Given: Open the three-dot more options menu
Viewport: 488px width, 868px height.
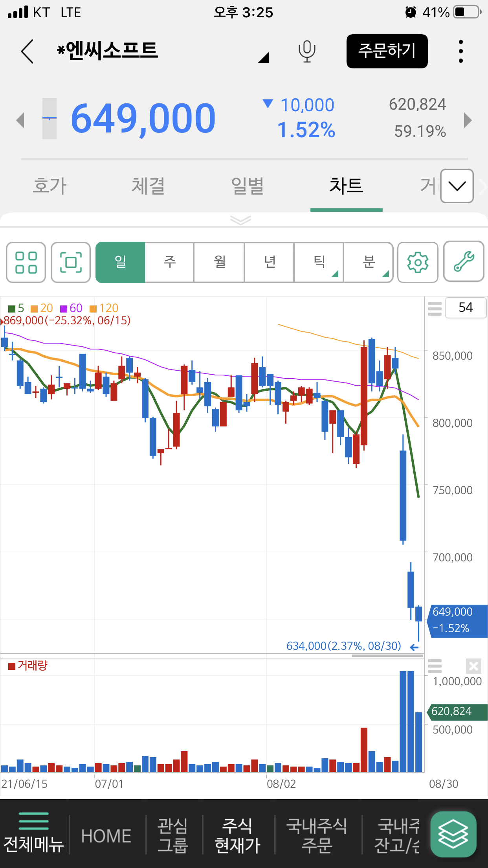Looking at the screenshot, I should tap(460, 51).
